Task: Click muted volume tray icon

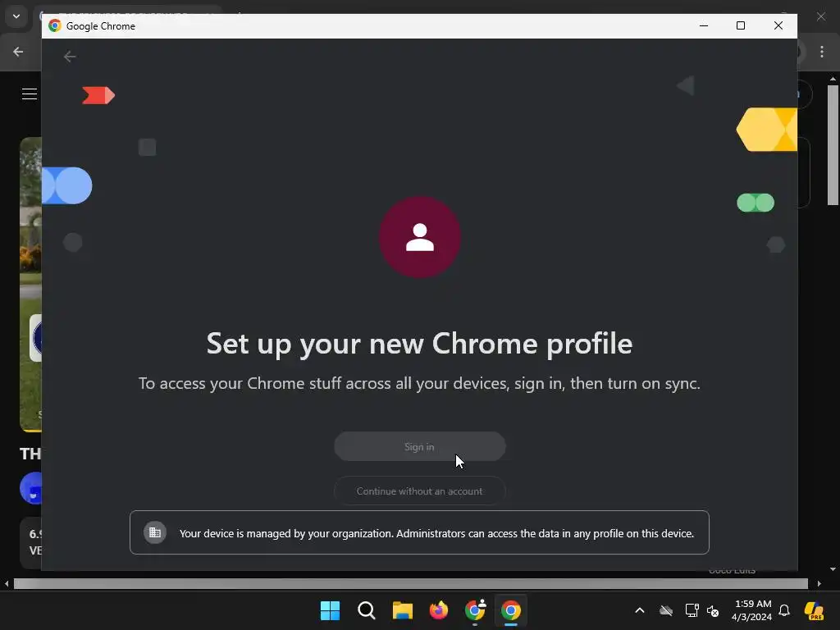Action: click(713, 610)
